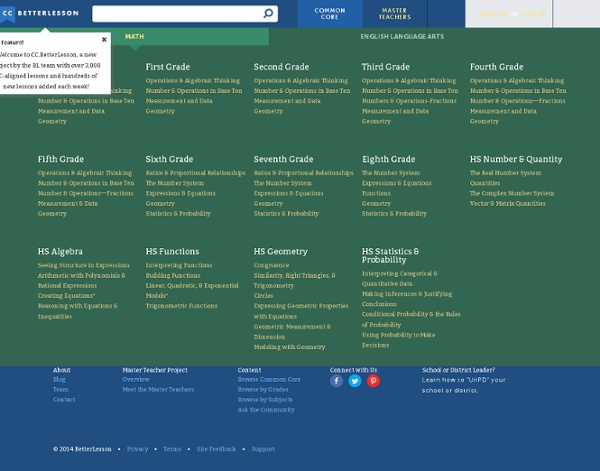This screenshot has height=471, width=600.
Task: Open HS Number & Quantity heading
Action: click(x=516, y=159)
